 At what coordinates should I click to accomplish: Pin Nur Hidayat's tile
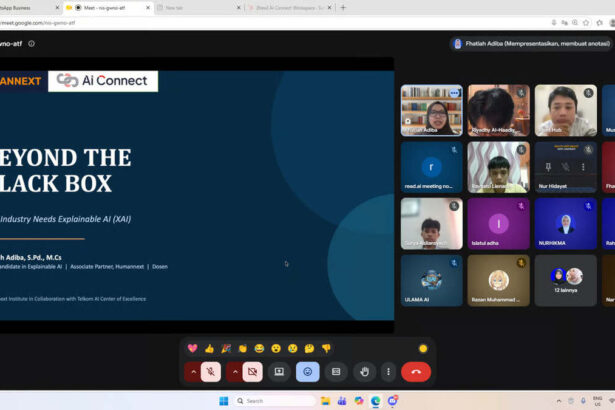548,167
